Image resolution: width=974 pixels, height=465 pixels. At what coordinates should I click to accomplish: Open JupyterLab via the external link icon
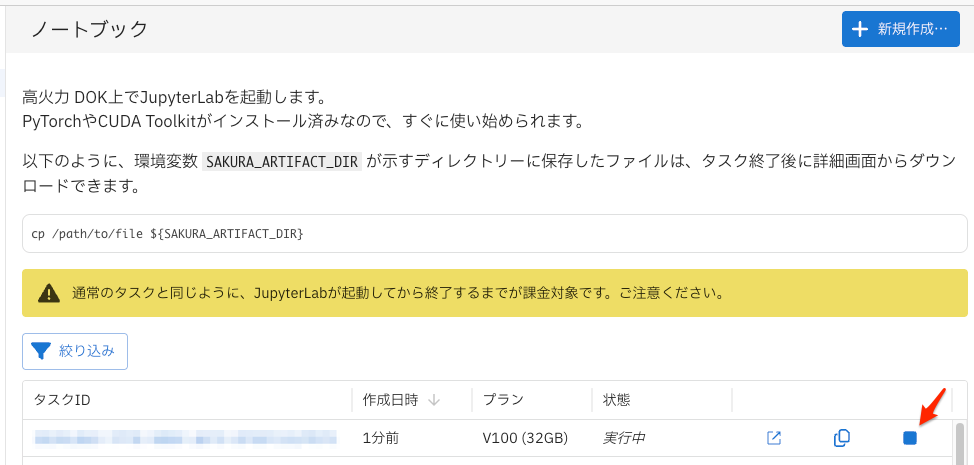pos(774,438)
